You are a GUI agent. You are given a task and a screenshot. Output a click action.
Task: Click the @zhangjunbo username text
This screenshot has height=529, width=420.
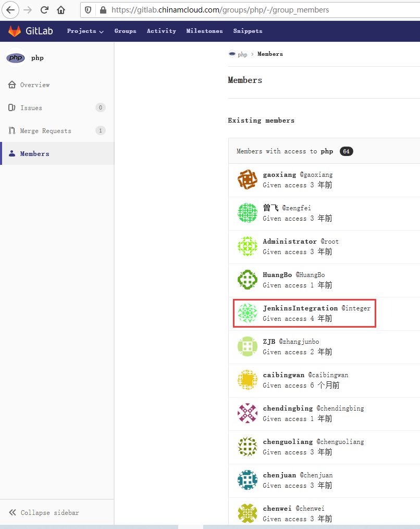click(x=299, y=342)
